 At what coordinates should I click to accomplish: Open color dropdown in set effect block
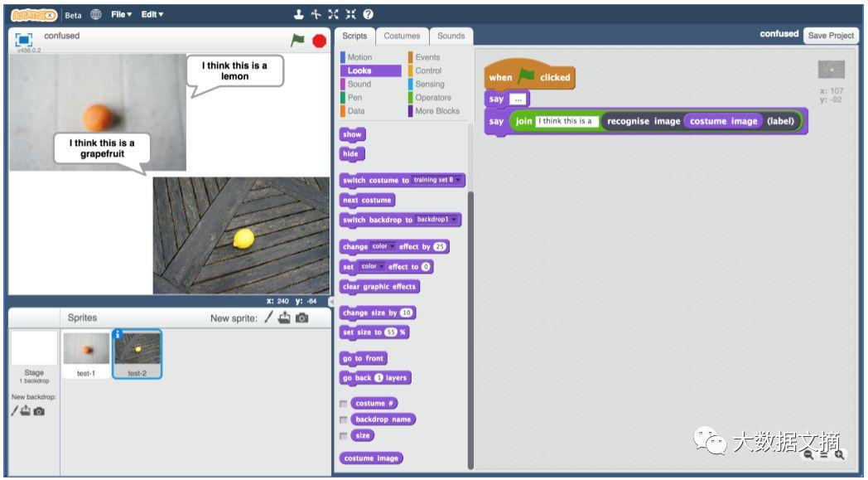tap(371, 267)
